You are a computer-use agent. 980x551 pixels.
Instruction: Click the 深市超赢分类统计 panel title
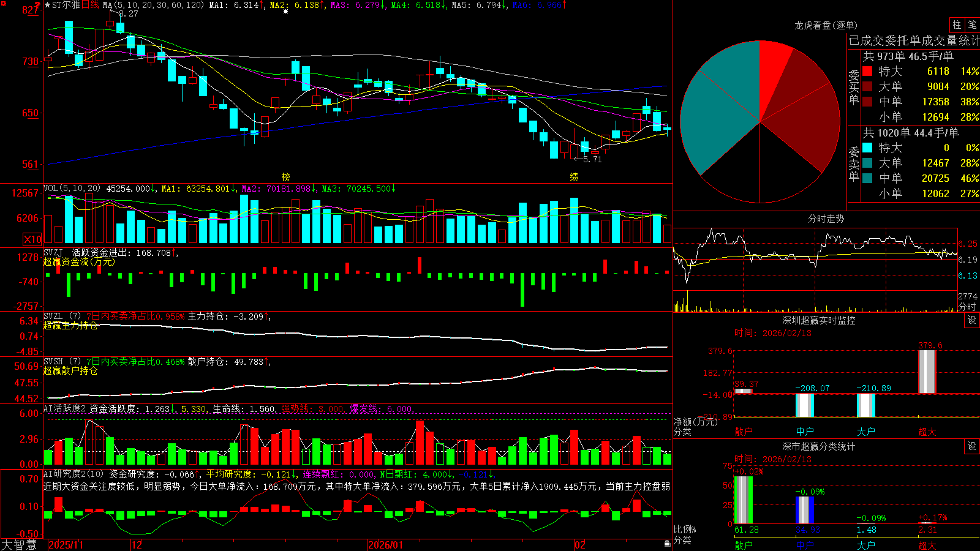pyautogui.click(x=819, y=446)
